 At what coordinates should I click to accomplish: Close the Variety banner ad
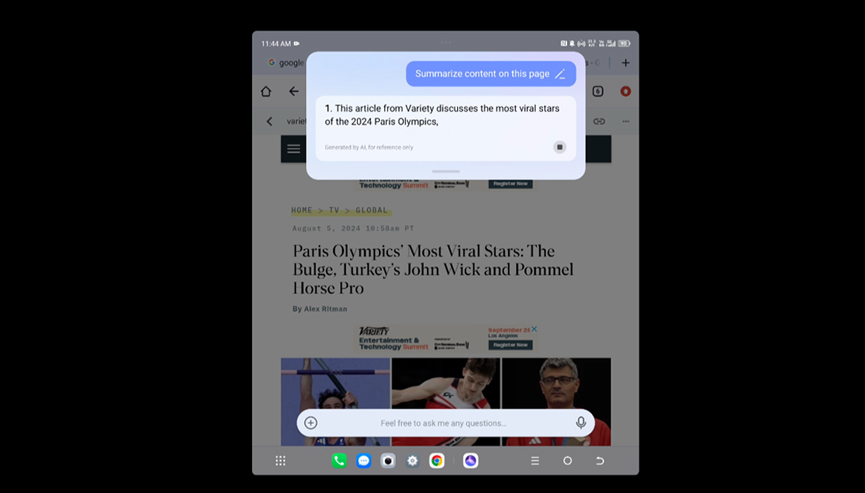[535, 329]
